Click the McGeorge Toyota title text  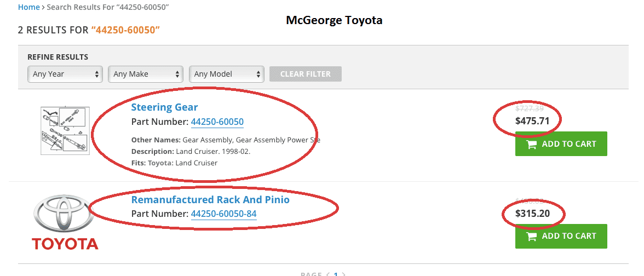(x=334, y=20)
